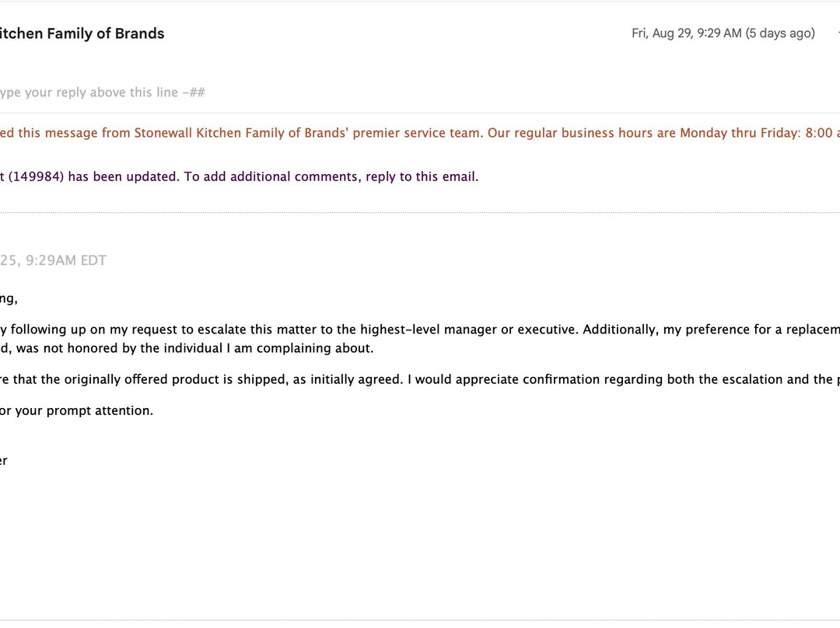This screenshot has height=628, width=840.
Task: Click the orange 'premier service team' text
Action: (x=416, y=133)
